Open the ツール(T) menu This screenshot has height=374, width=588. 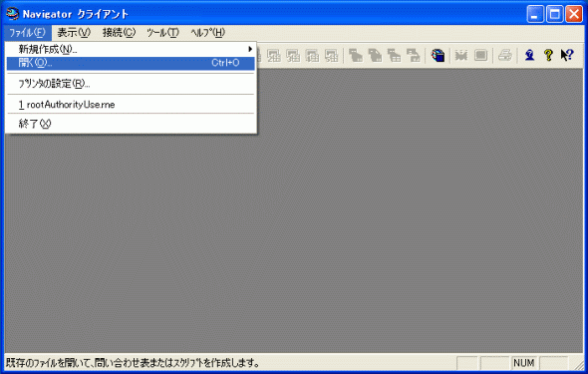[x=162, y=33]
